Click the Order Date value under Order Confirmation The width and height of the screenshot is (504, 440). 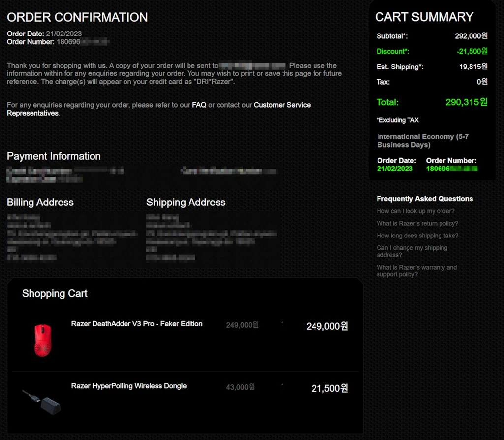(x=63, y=34)
